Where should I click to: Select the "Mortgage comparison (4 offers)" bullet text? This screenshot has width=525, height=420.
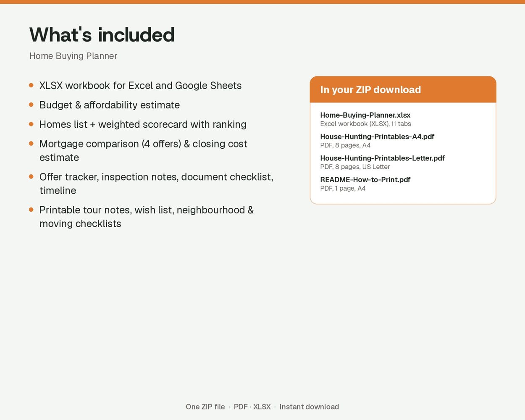click(x=143, y=150)
